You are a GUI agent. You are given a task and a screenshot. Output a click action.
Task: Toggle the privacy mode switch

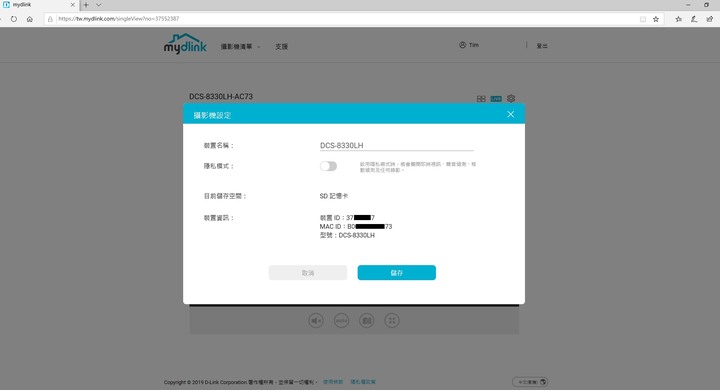coord(328,166)
